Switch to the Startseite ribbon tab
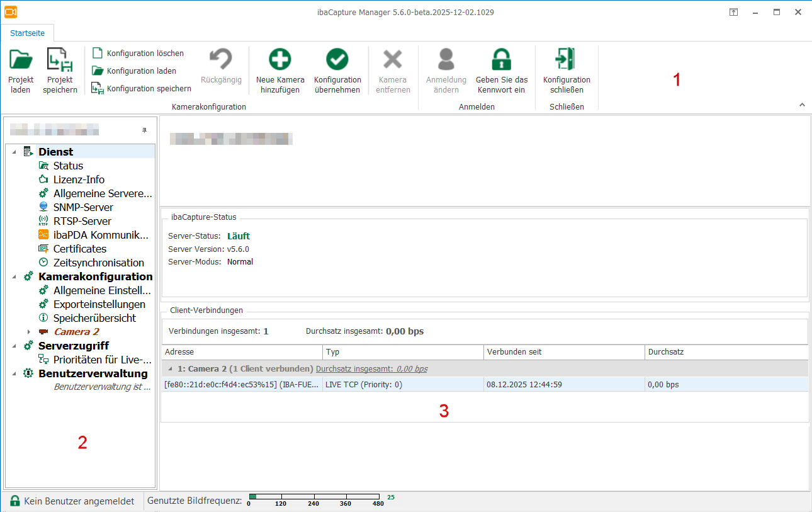 28,33
